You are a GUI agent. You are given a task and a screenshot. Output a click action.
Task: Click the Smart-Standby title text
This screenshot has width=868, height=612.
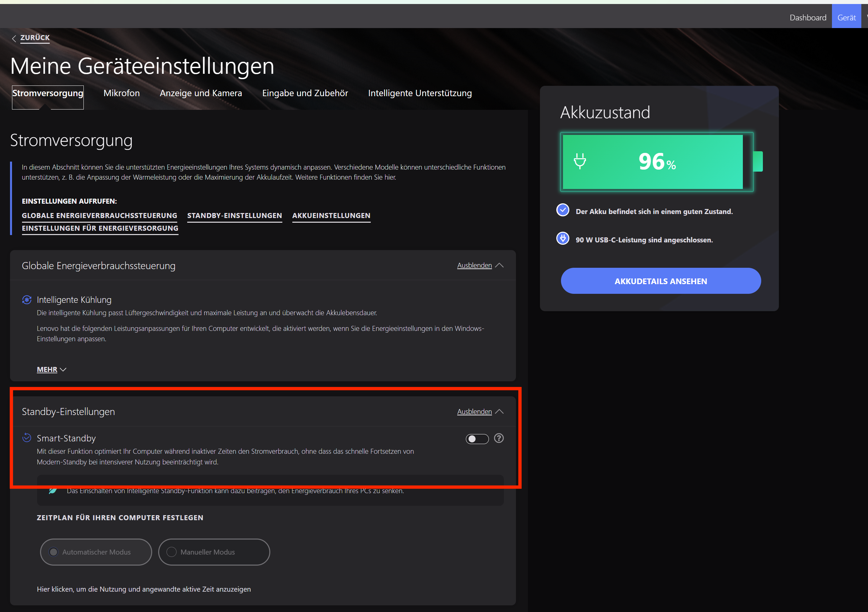[x=66, y=438]
